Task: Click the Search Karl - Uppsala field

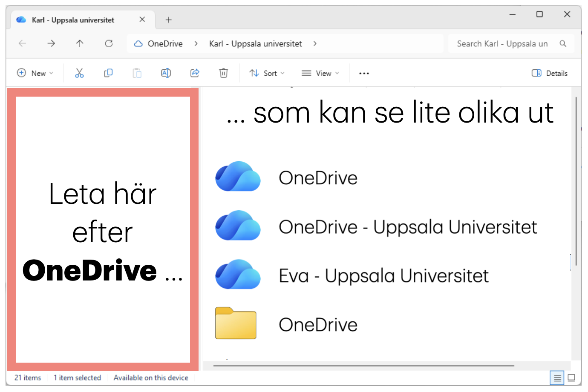Action: (x=511, y=44)
